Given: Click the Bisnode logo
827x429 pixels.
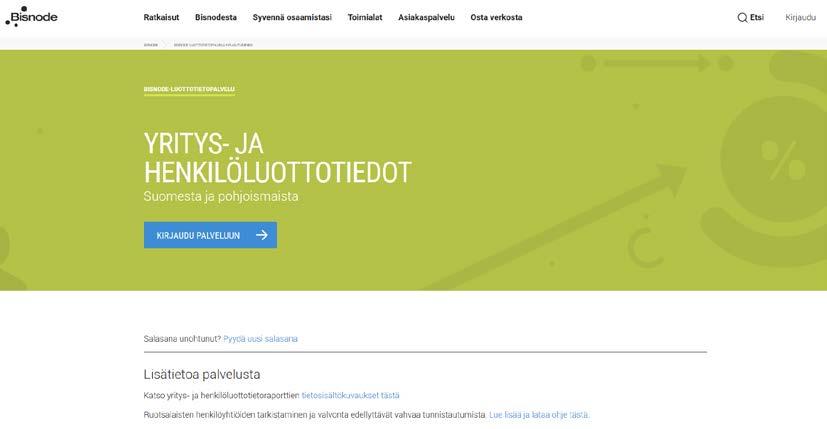Looking at the screenshot, I should point(32,17).
